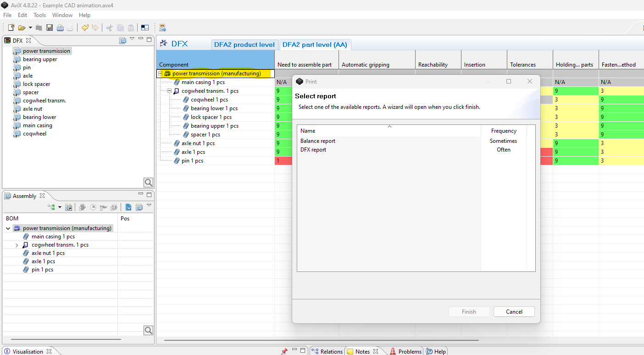The height and width of the screenshot is (355, 644).
Task: Select Balance report in the list
Action: click(x=318, y=141)
